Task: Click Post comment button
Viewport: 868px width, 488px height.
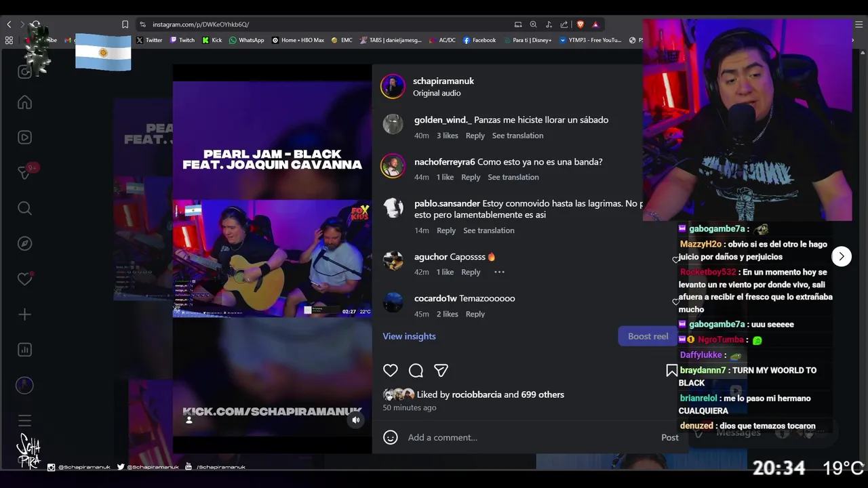Action: pos(670,437)
